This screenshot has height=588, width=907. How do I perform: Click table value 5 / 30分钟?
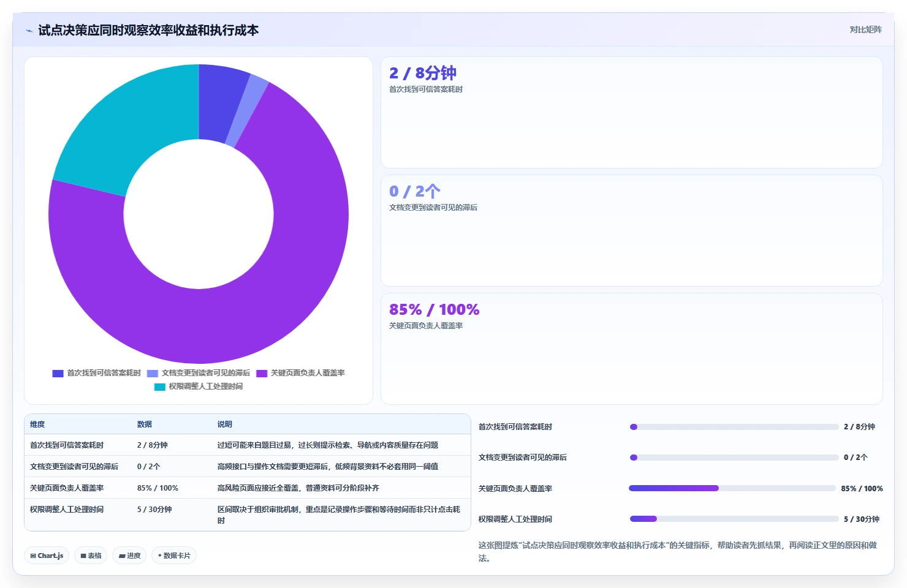point(154,510)
